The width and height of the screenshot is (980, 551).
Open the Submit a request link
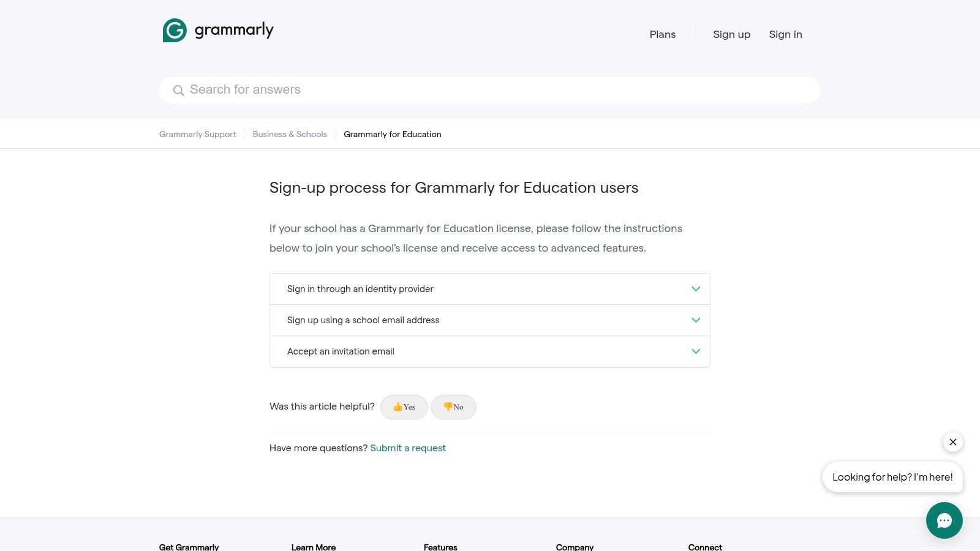[408, 448]
